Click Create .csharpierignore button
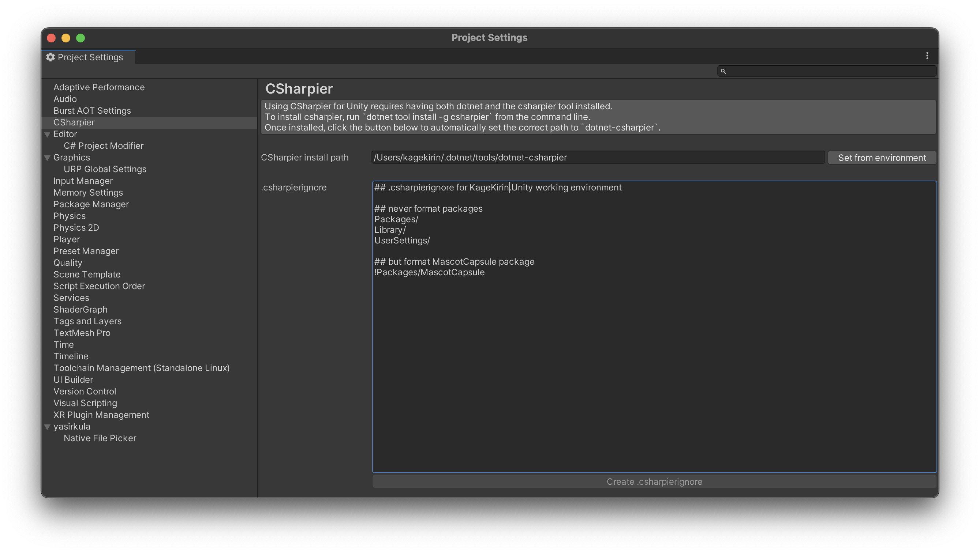The width and height of the screenshot is (980, 552). 654,482
